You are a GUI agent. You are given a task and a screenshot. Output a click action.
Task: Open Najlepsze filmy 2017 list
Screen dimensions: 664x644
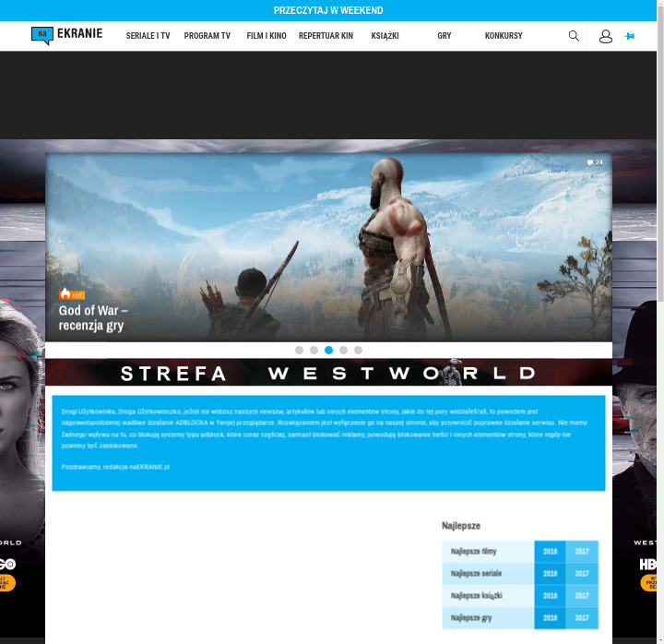[582, 552]
